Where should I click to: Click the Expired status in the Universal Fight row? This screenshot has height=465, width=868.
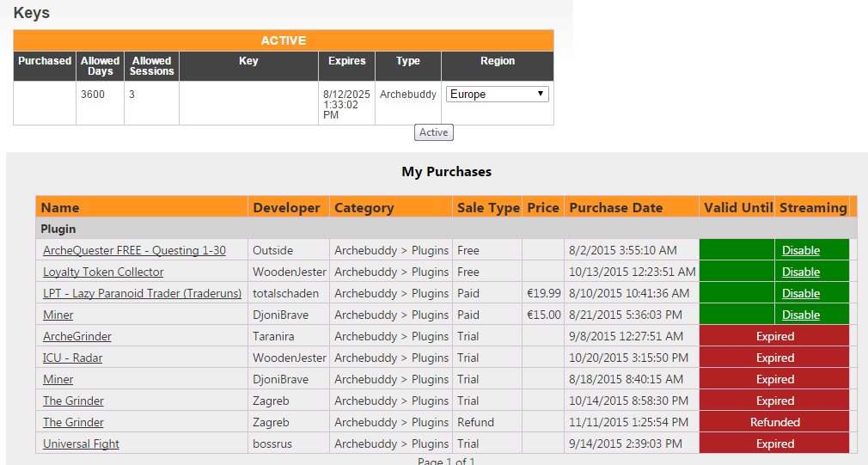(x=775, y=444)
